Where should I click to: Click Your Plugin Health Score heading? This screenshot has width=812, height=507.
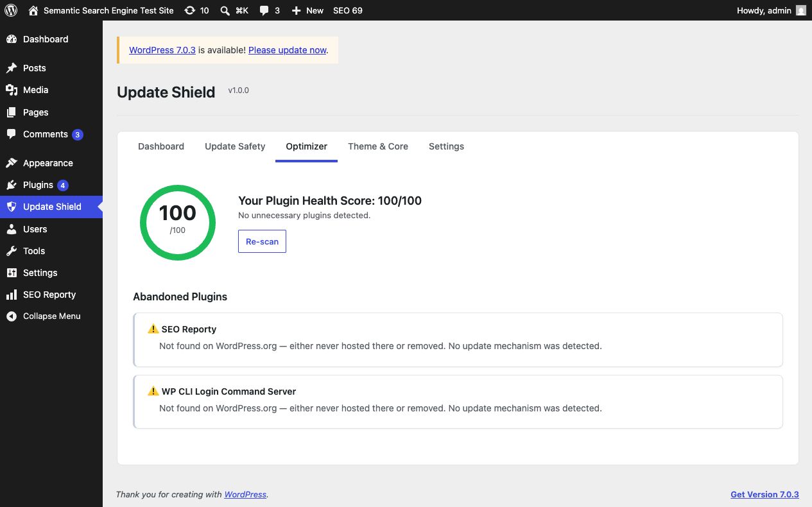tap(330, 201)
